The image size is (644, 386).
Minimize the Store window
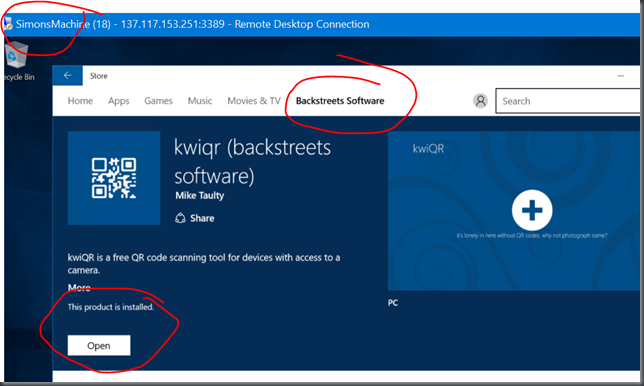621,76
